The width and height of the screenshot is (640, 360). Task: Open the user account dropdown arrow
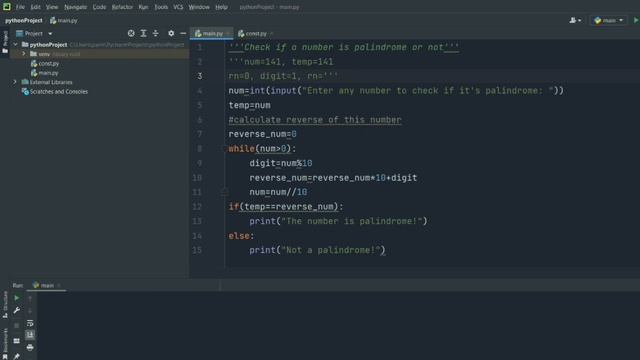click(x=580, y=20)
